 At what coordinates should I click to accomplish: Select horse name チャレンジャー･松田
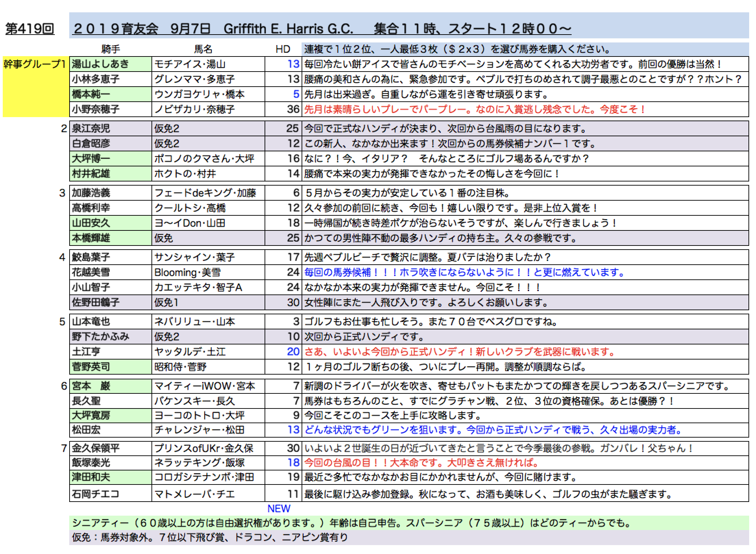tap(208, 430)
